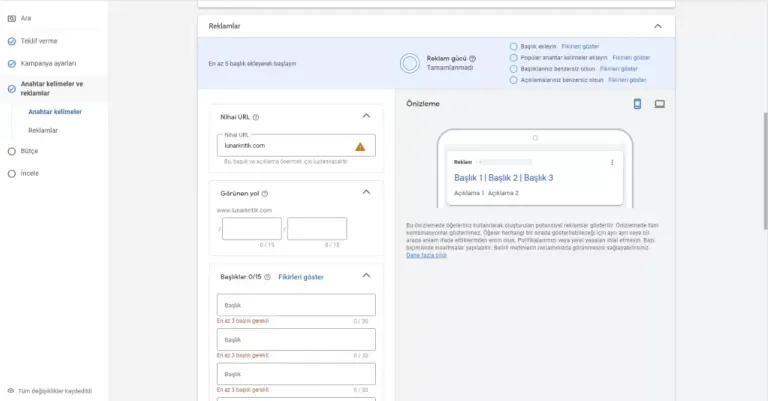Select Açıklamalarınız benzersiz olsun radio circle
This screenshot has width=768, height=401.
[513, 80]
